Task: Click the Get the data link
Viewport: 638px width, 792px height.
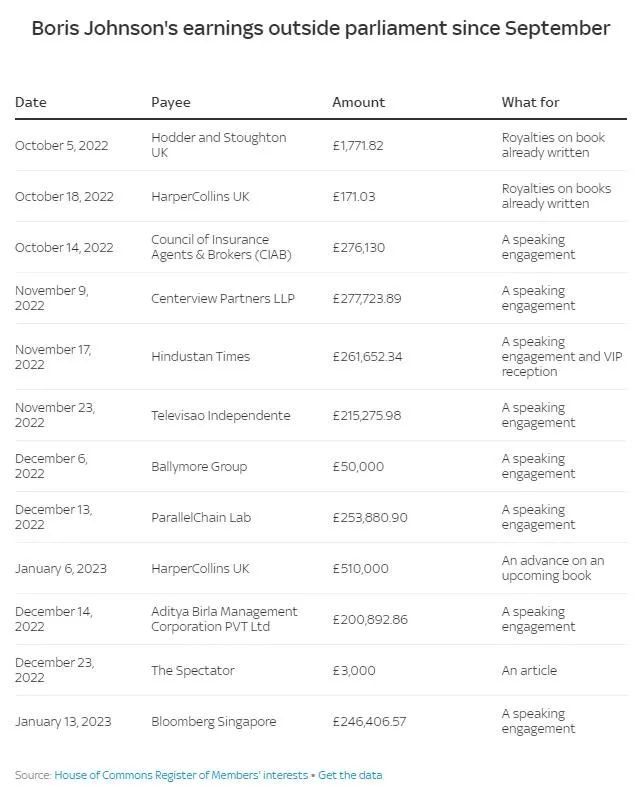Action: tap(350, 775)
